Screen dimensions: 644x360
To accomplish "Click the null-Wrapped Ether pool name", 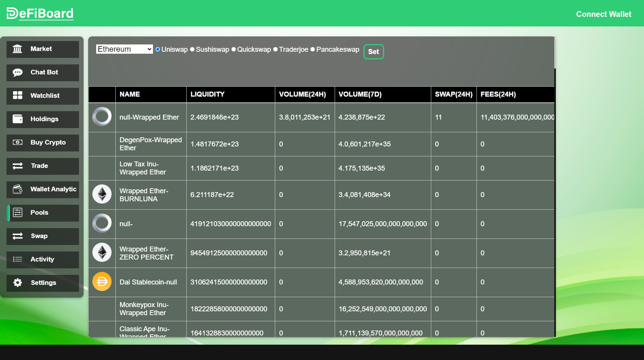I will tap(149, 117).
